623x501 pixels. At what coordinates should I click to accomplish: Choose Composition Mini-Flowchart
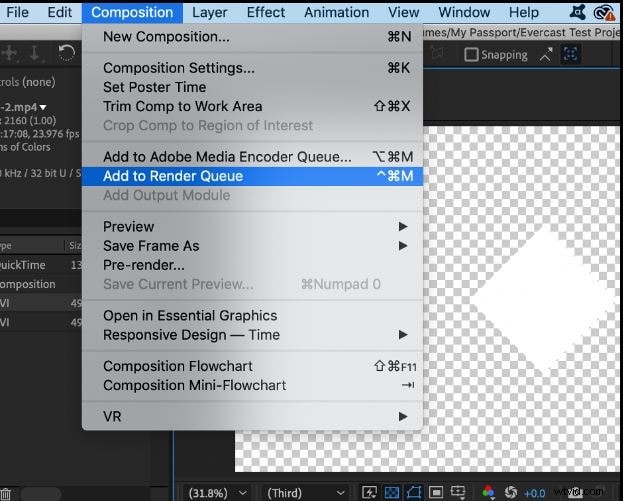click(252, 385)
